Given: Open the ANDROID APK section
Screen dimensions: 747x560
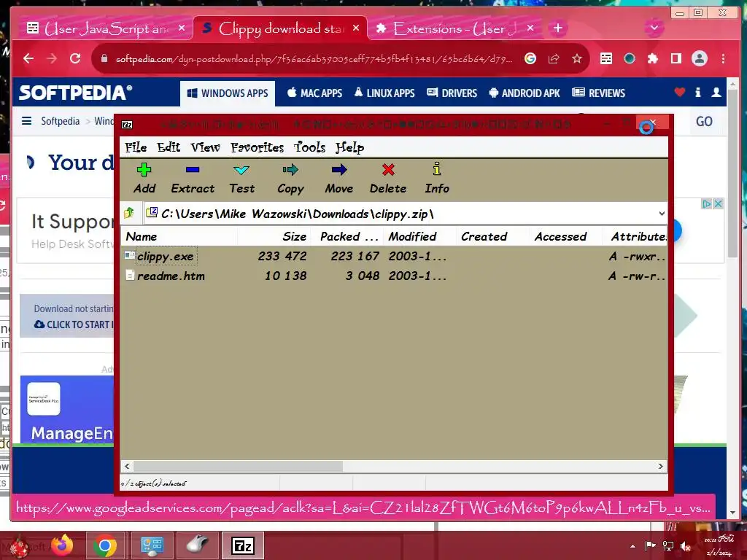Looking at the screenshot, I should 524,93.
